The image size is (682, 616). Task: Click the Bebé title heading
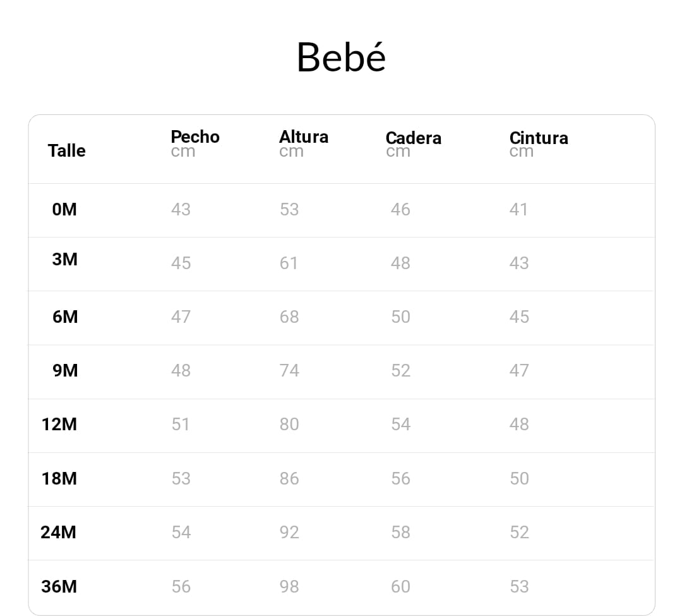point(341,57)
